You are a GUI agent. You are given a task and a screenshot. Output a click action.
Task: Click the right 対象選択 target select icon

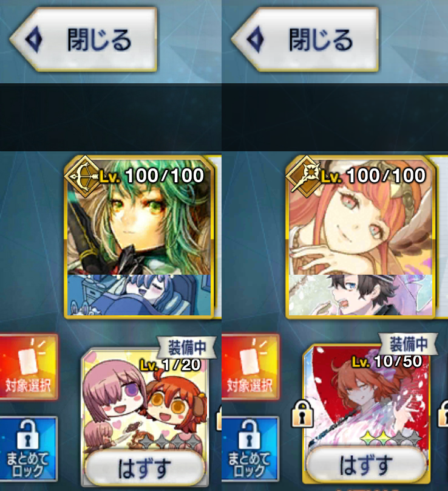250,366
